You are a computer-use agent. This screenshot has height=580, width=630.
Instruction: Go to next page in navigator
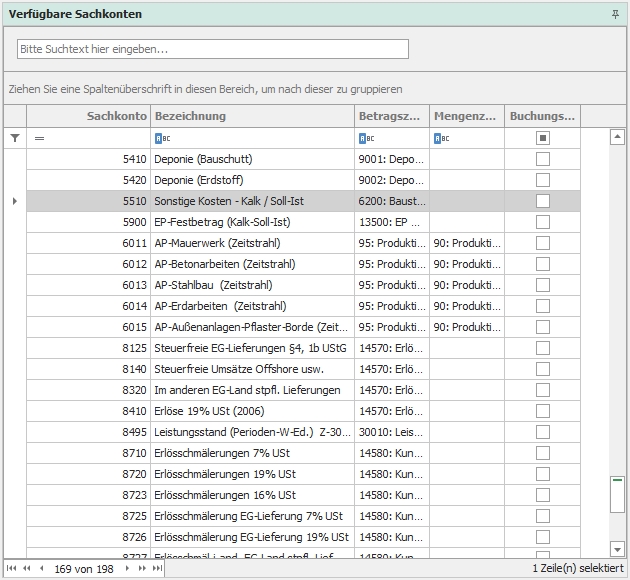pyautogui.click(x=142, y=568)
